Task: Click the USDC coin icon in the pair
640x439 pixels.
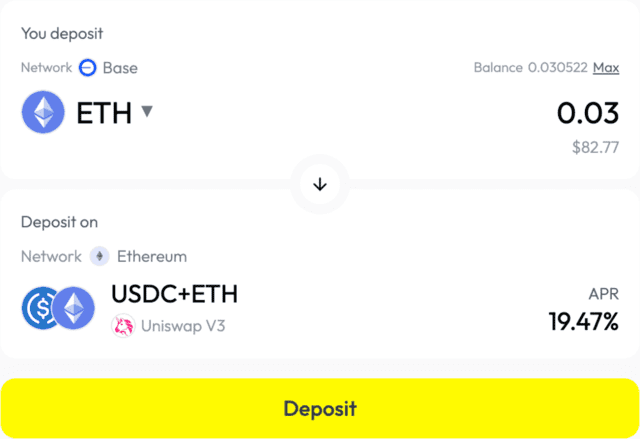Action: (40, 308)
